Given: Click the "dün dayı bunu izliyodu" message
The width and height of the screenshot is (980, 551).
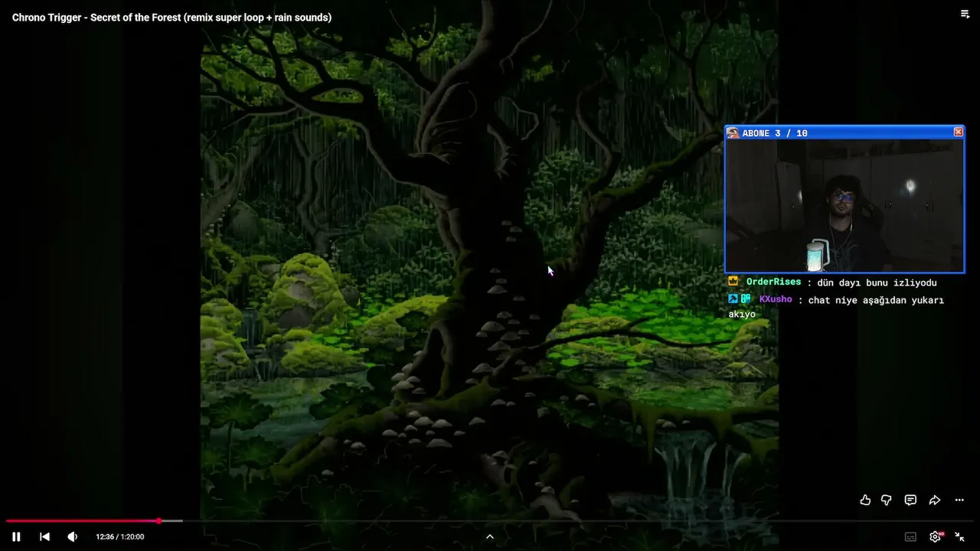Looking at the screenshot, I should 877,282.
